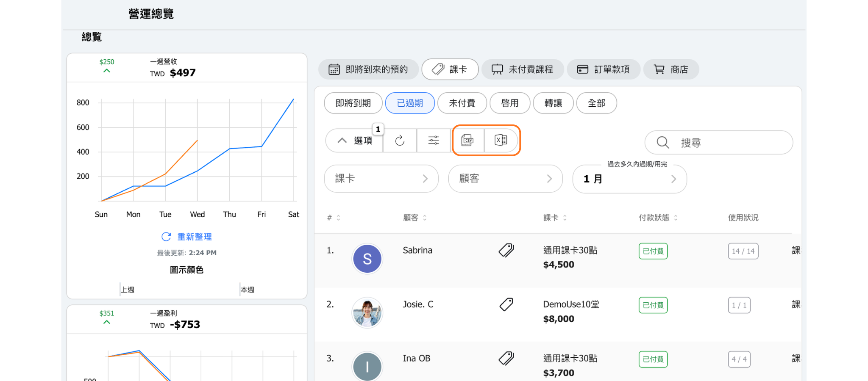Open the 課卡 filter dropdown
Screen dimensions: 868x381
tap(381, 179)
